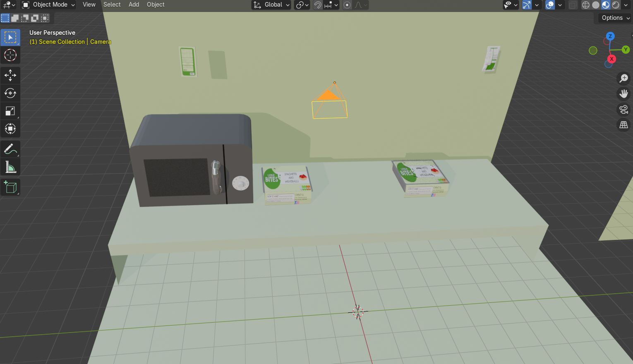Screen dimensions: 633x364
Task: Enable proportional editing
Action: click(x=347, y=5)
